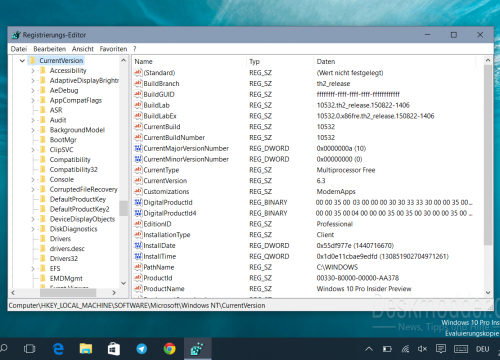The height and width of the screenshot is (360, 500).
Task: Open Telegram from the taskbar
Action: [x=142, y=349]
